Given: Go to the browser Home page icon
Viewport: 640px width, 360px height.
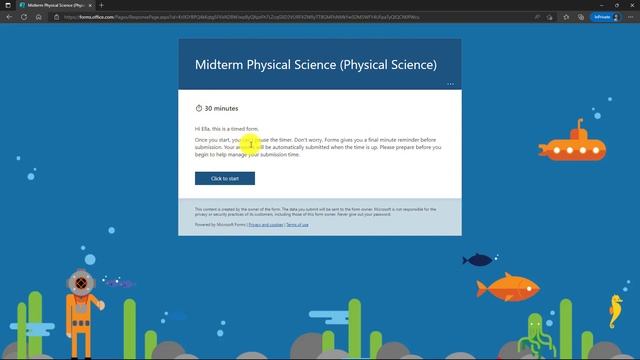Looking at the screenshot, I should click(38, 17).
